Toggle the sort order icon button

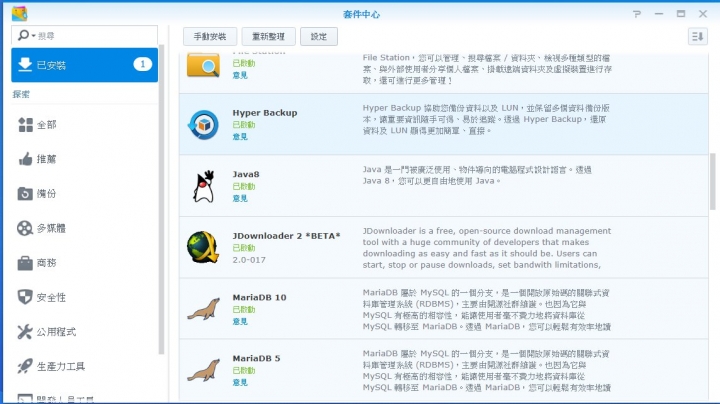(x=698, y=36)
